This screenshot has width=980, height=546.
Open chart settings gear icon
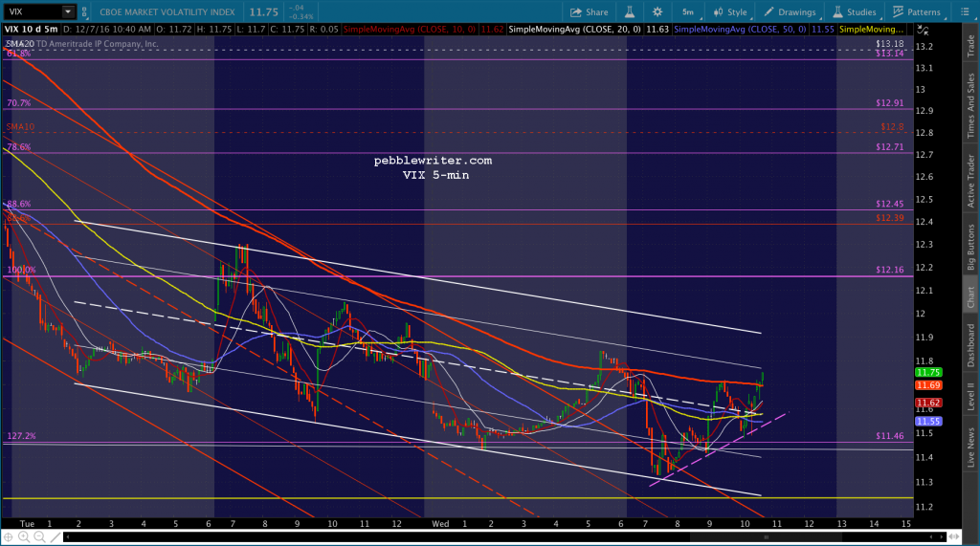point(657,12)
